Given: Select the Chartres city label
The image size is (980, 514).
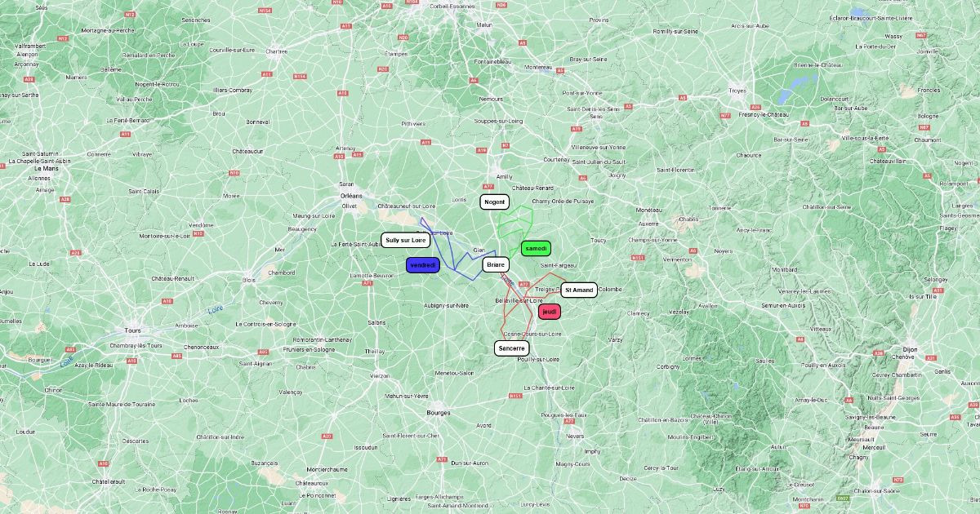Looking at the screenshot, I should (x=276, y=51).
